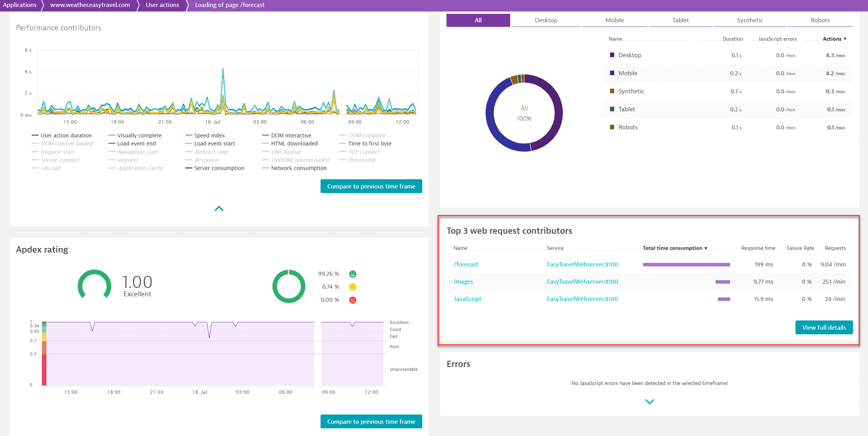This screenshot has width=868, height=436.
Task: Expand the performance contributors chart section
Action: pyautogui.click(x=218, y=208)
